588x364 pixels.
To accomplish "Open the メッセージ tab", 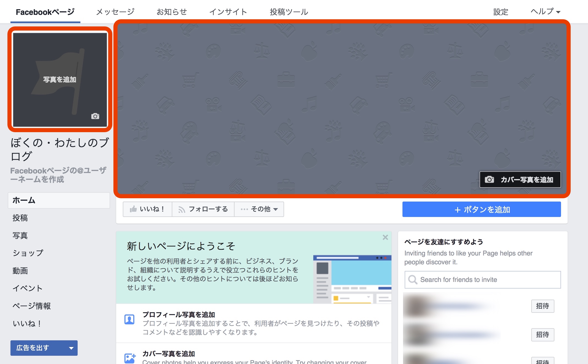I will (115, 12).
